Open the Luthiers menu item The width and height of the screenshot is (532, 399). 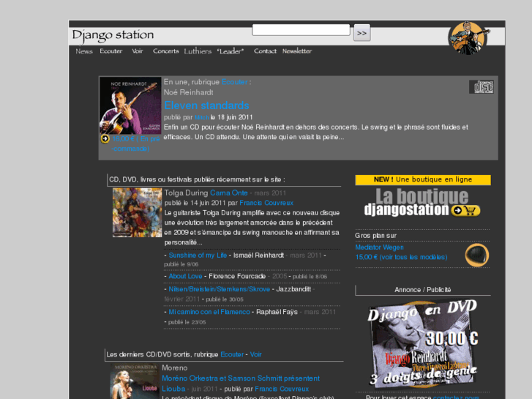[198, 51]
